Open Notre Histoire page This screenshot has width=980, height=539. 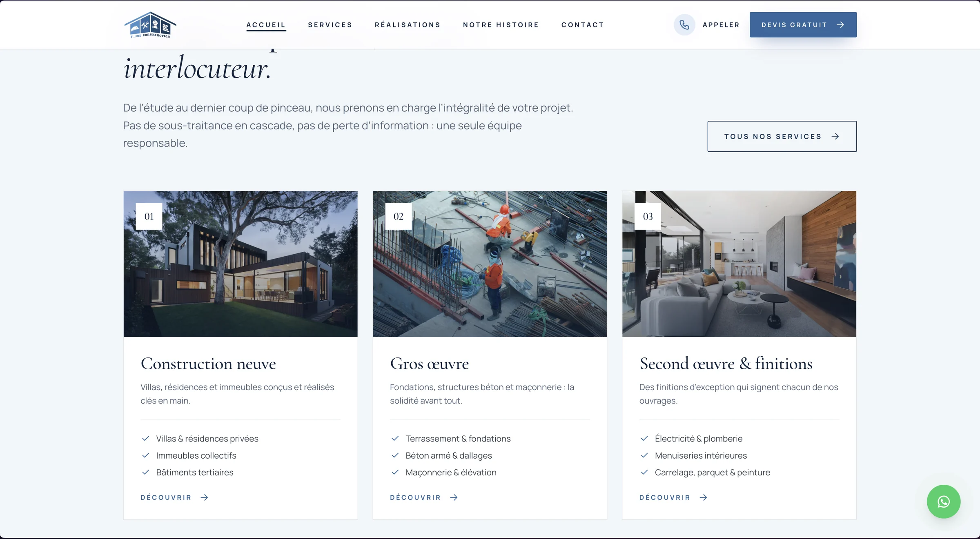pyautogui.click(x=501, y=25)
